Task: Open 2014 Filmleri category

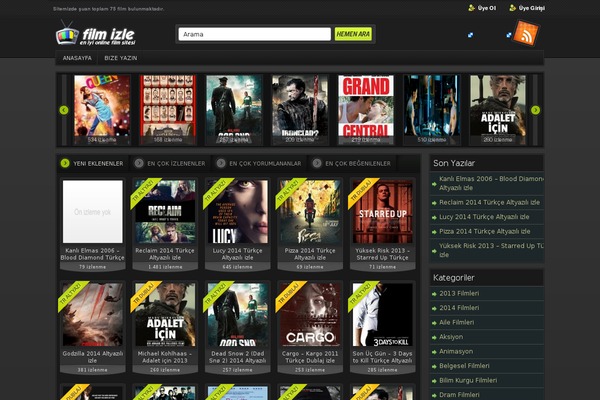Action: click(459, 308)
